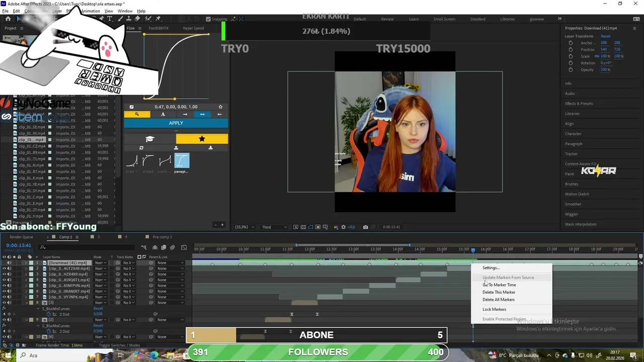Viewport: 644px width, 362px height.
Task: Click the timeline motion blur enable icon
Action: [173, 247]
